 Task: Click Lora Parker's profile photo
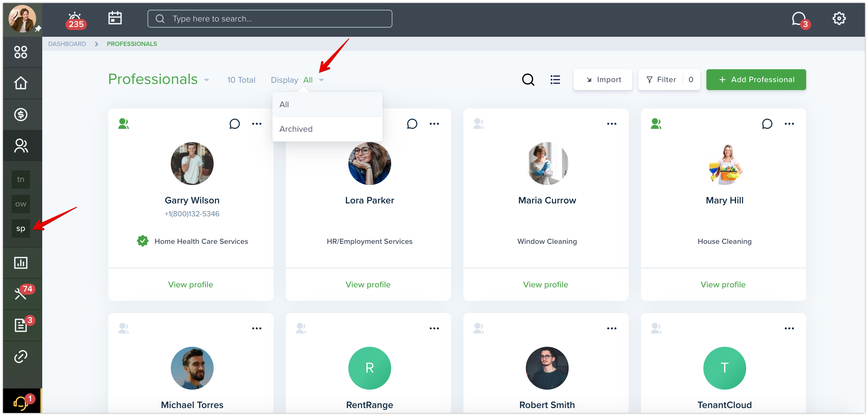tap(369, 164)
